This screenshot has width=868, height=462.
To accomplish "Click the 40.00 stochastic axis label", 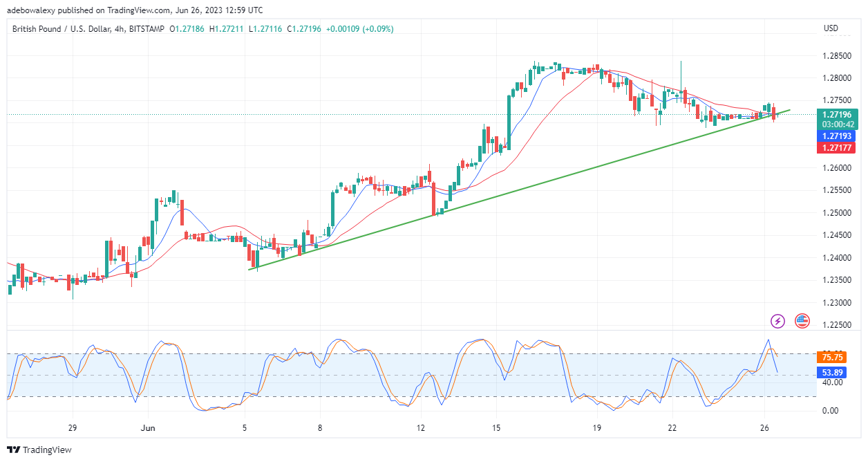I will click(832, 382).
